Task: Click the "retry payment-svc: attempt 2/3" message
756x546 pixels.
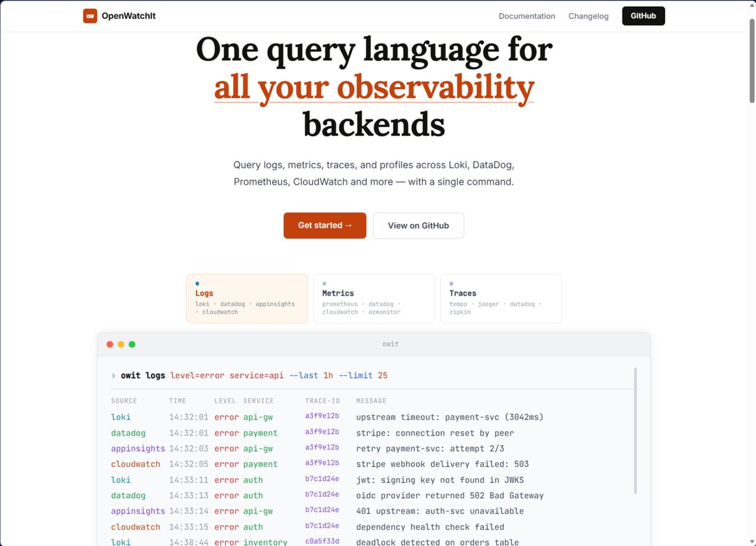Action: click(x=430, y=448)
